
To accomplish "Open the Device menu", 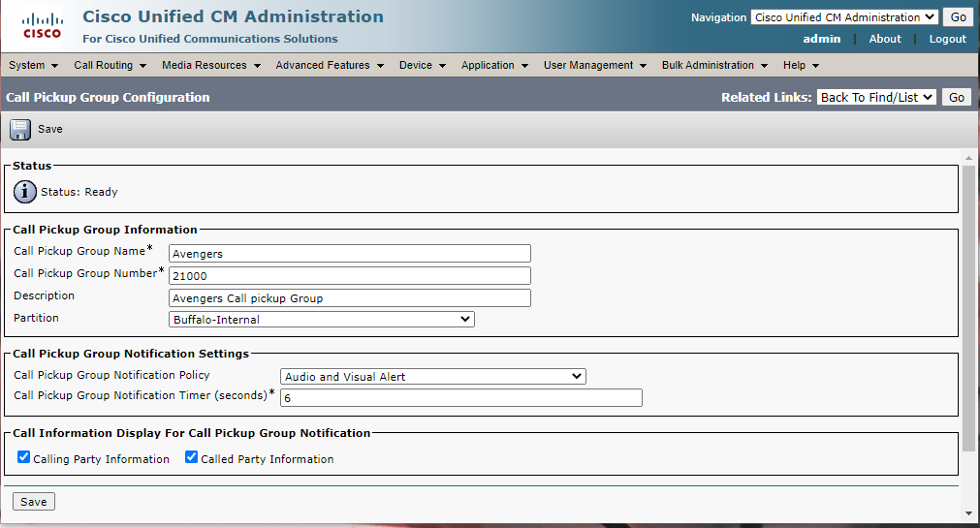I will [x=423, y=65].
